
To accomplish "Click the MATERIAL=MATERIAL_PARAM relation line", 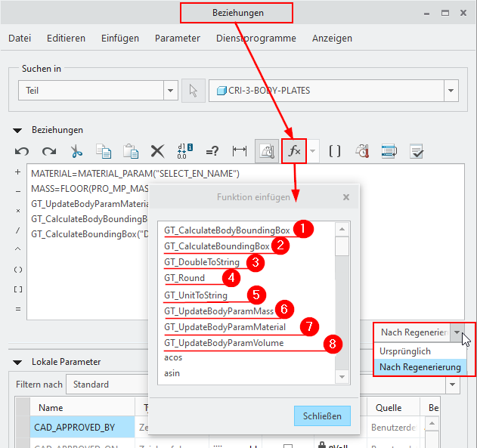I will click(135, 174).
